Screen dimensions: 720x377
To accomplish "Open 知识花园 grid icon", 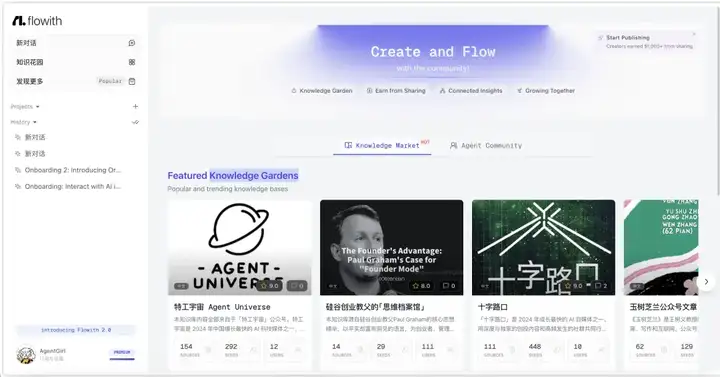I will coord(132,62).
